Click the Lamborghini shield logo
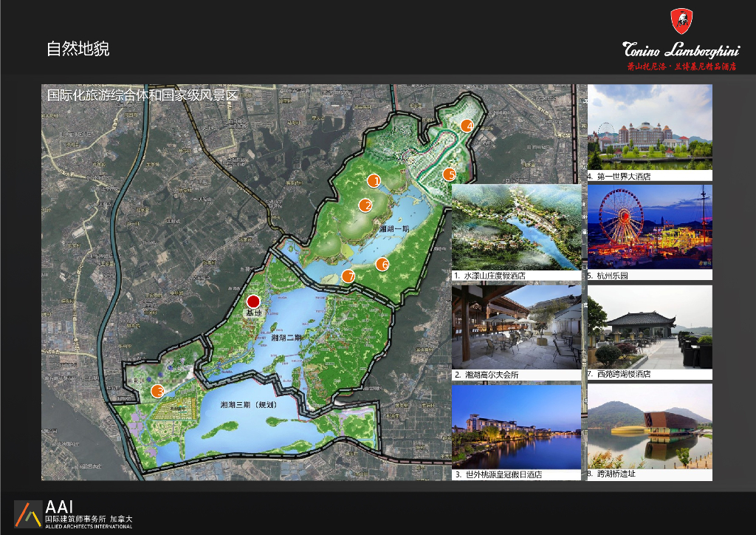This screenshot has height=535, width=756. tap(681, 21)
